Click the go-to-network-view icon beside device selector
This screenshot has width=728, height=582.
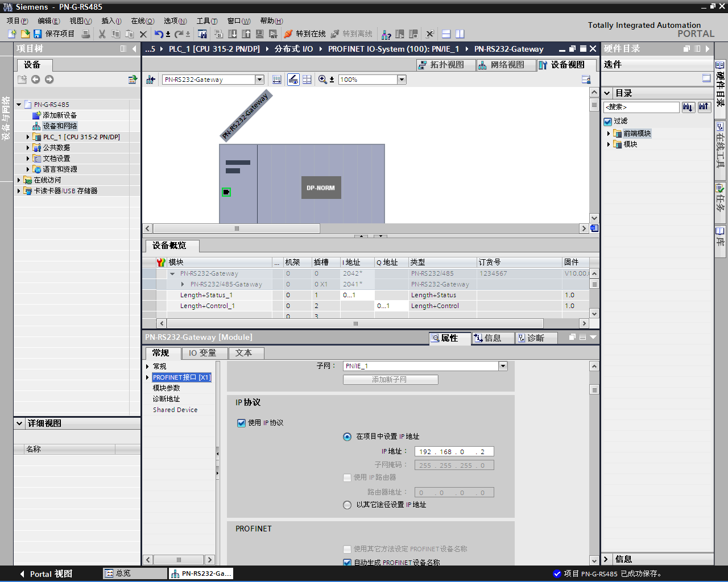151,80
